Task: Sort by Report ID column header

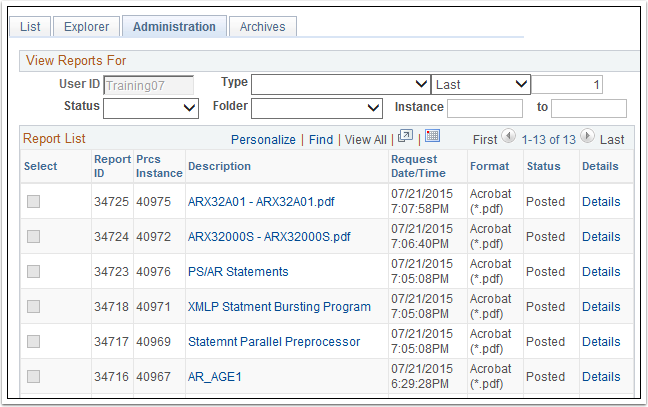Action: (112, 166)
